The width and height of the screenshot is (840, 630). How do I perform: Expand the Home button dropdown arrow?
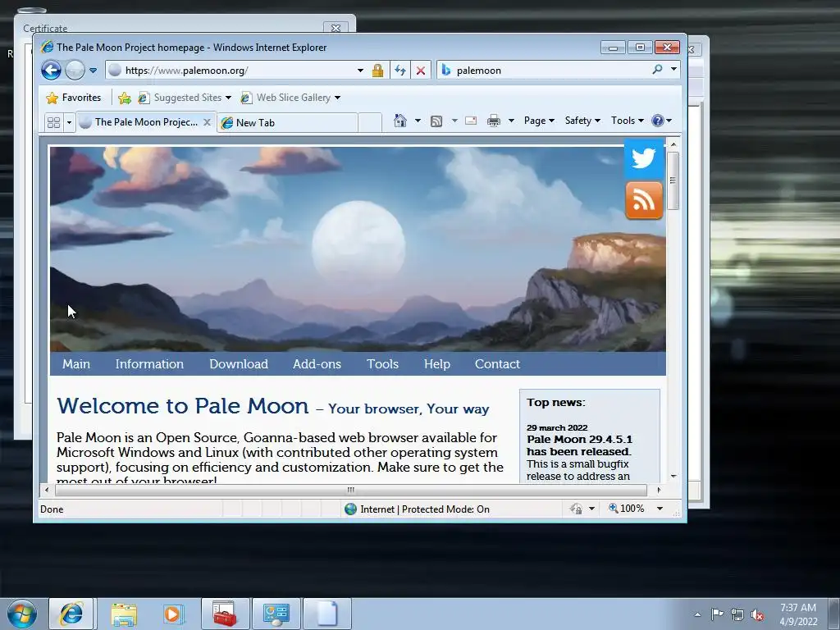[418, 121]
